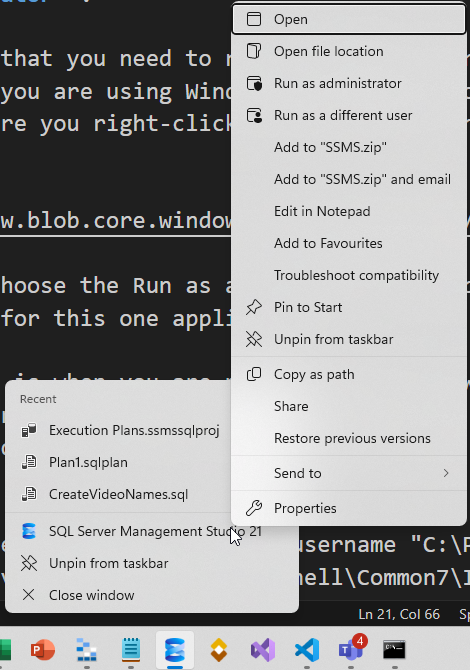470x670 pixels.
Task: Click the blob.core.windows URL link in the editor
Action: click(x=116, y=221)
